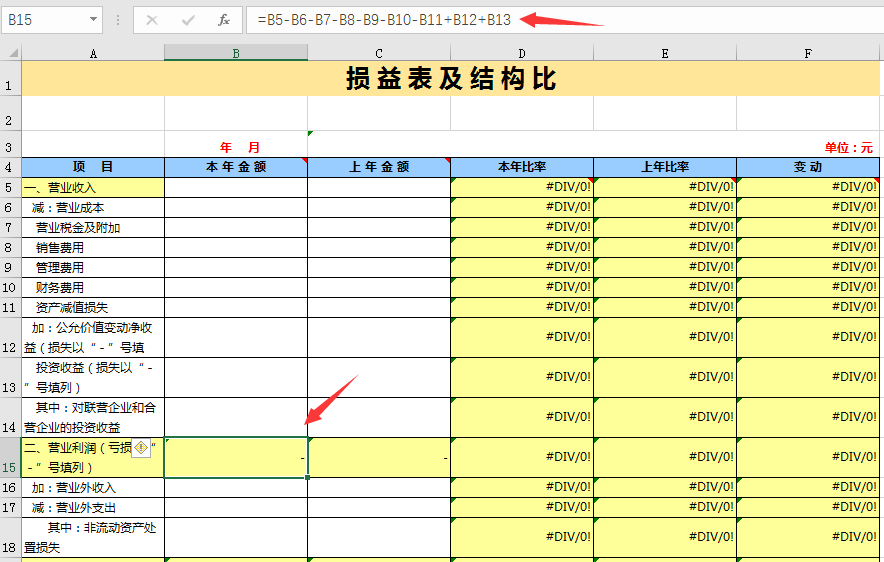This screenshot has width=884, height=562.
Task: Select the 一、营业收入 cell
Action: [x=93, y=188]
